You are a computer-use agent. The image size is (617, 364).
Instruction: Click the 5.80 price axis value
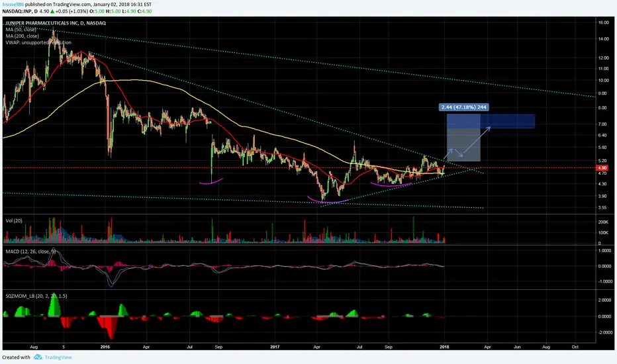(602, 148)
